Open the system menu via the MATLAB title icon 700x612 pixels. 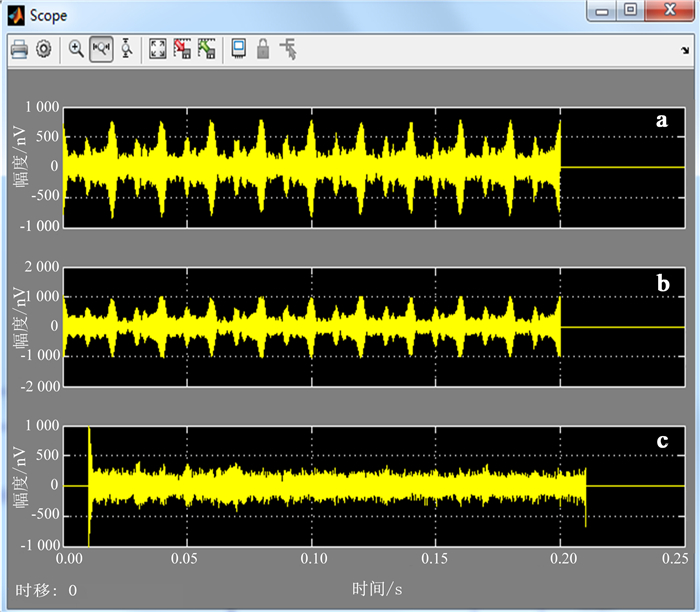click(16, 14)
